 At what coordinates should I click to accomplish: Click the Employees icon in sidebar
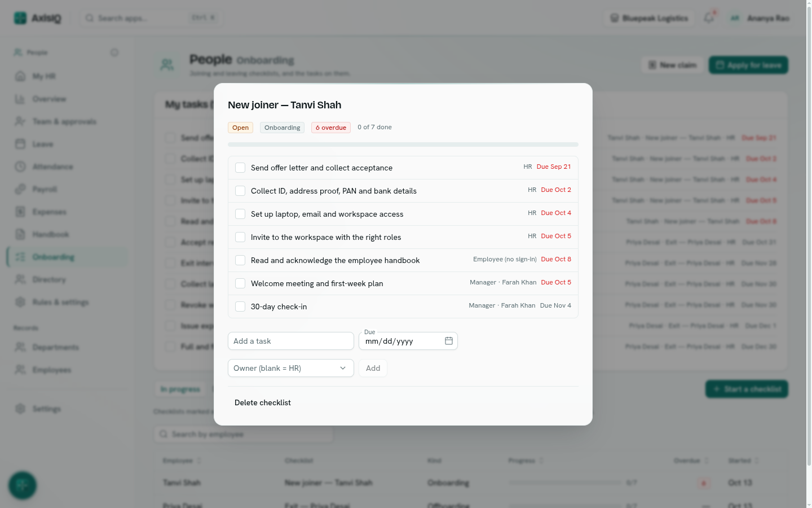[20, 370]
